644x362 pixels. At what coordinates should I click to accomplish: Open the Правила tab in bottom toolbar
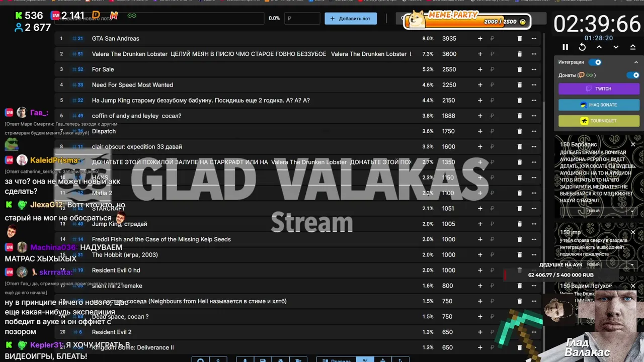pyautogui.click(x=336, y=359)
